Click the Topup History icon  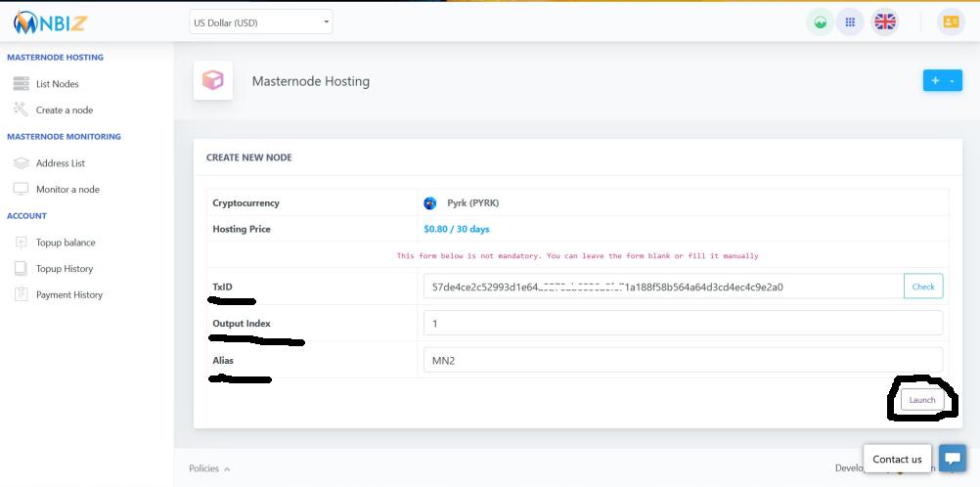pos(22,269)
